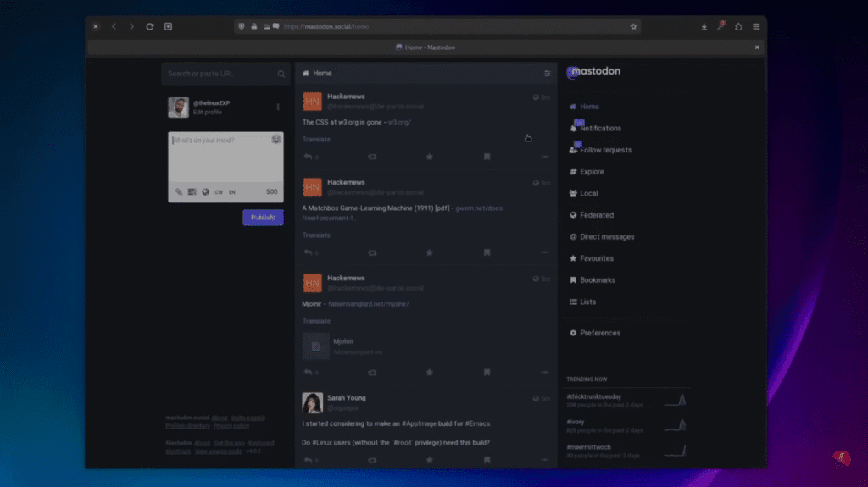Open Bookmarks in the sidebar
This screenshot has height=487, width=868.
(593, 280)
